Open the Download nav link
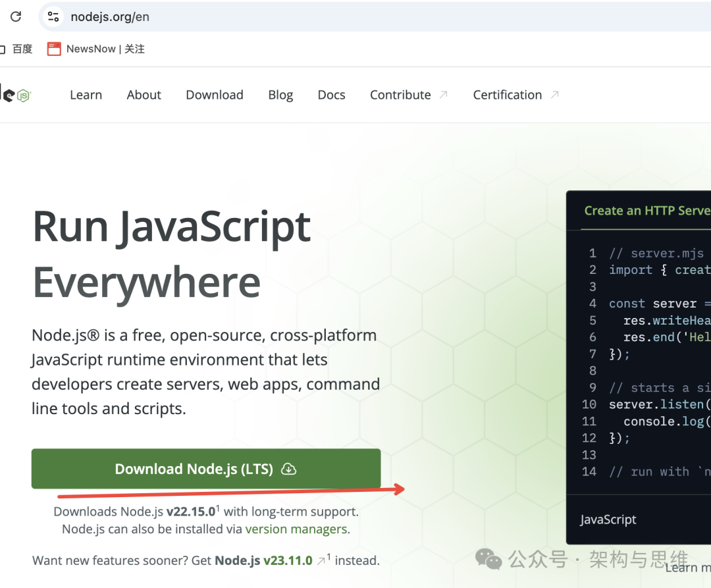The width and height of the screenshot is (711, 588). tap(215, 95)
